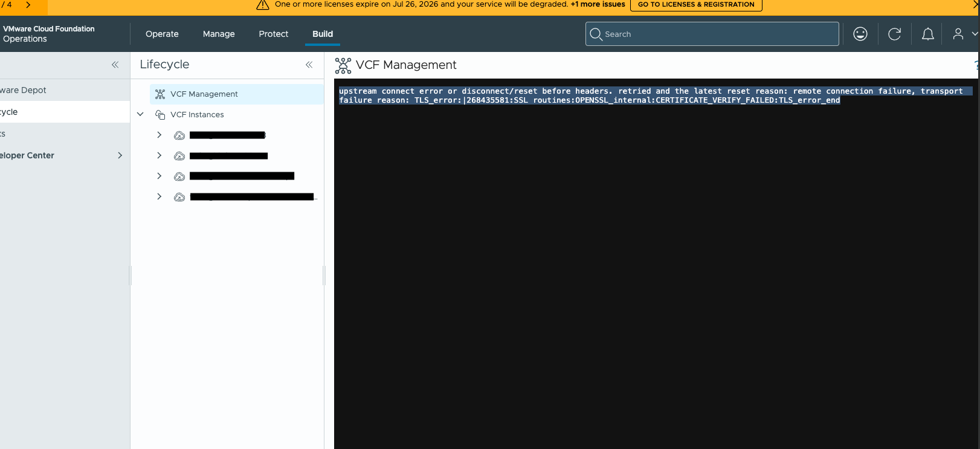Click the Lifecycle panel heading
This screenshot has width=980, height=449.
(x=164, y=64)
